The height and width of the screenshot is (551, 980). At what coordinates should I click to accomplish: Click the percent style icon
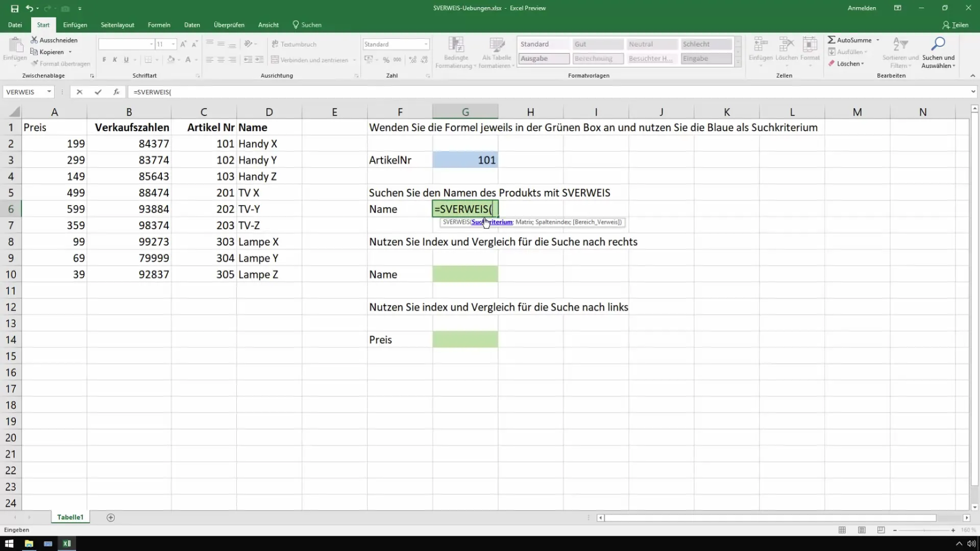tap(386, 60)
